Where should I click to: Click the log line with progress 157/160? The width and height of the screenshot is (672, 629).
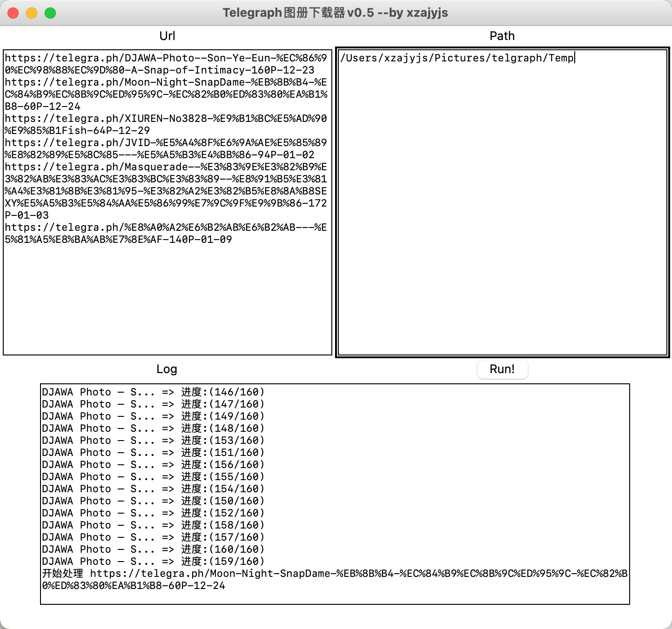[x=153, y=537]
